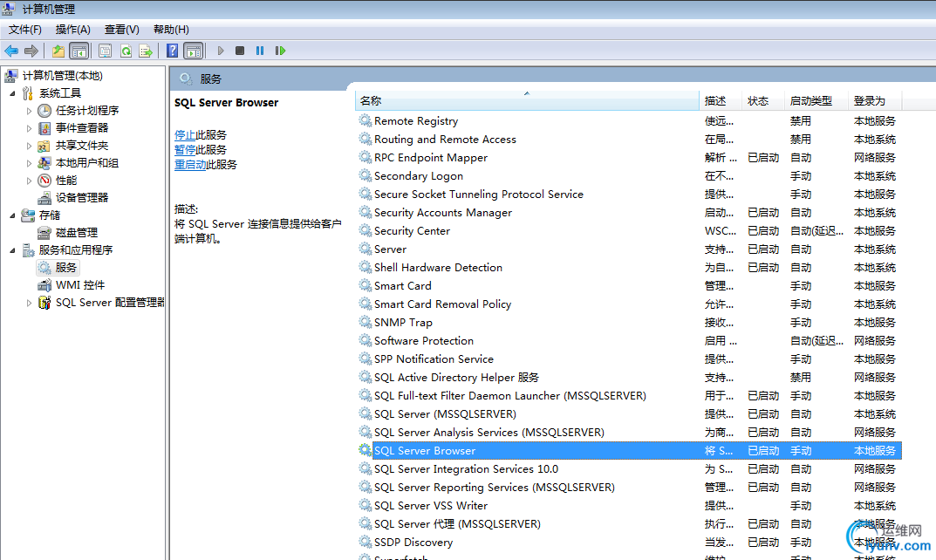Click the Up one level folder icon

click(58, 51)
